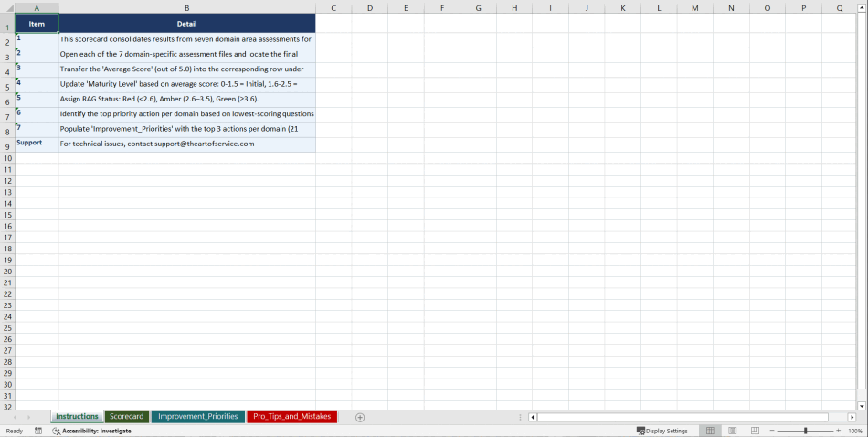Select Normal view in status bar

[710, 431]
